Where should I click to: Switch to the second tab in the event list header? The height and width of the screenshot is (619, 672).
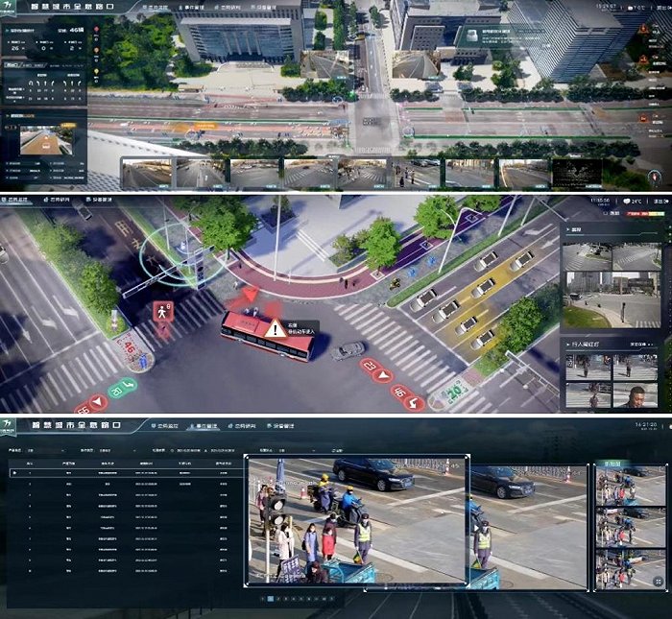pyautogui.click(x=203, y=424)
